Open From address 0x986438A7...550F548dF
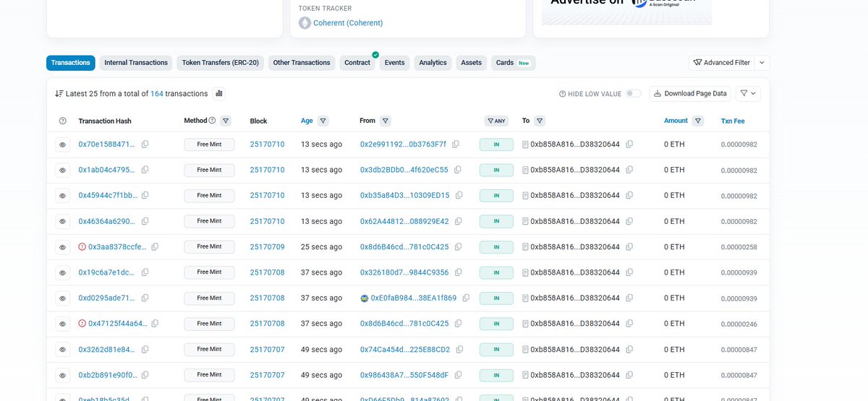The height and width of the screenshot is (401, 868). [404, 375]
